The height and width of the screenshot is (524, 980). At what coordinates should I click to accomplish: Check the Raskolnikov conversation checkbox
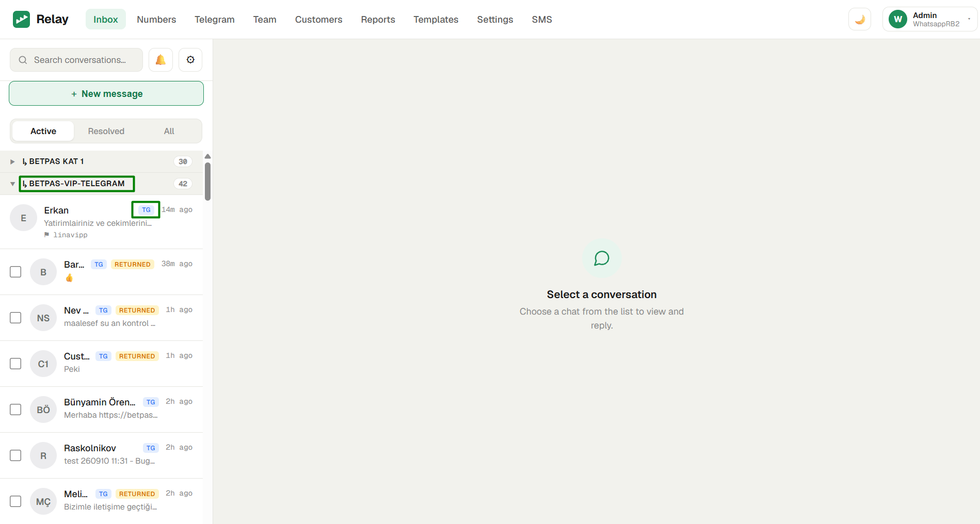coord(15,455)
